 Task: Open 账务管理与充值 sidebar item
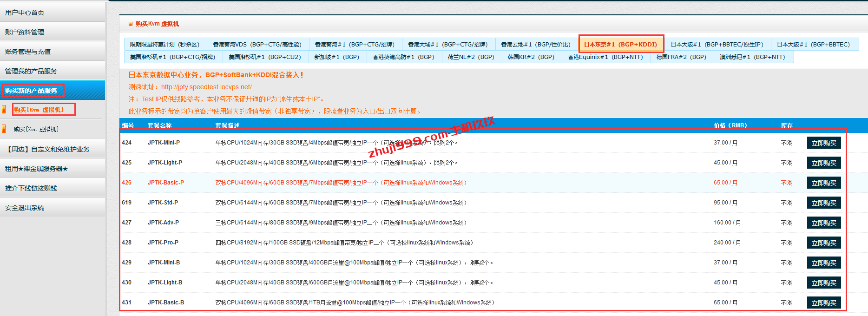[x=53, y=51]
